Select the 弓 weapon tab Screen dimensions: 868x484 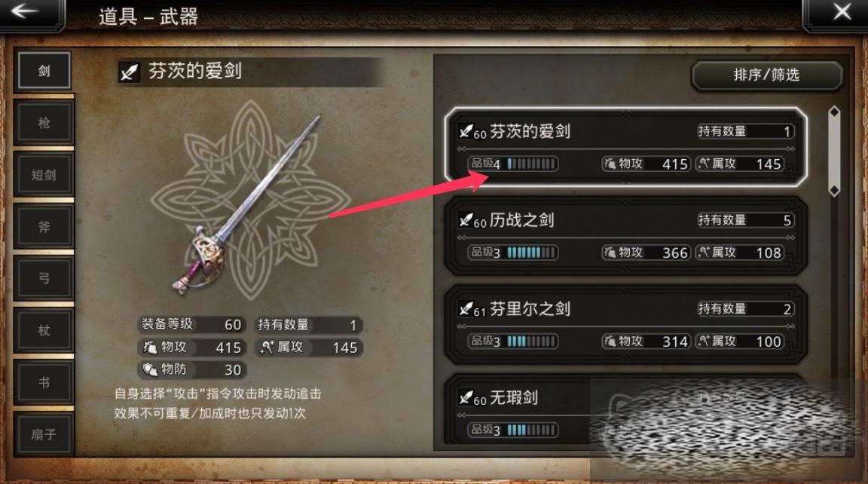[44, 278]
